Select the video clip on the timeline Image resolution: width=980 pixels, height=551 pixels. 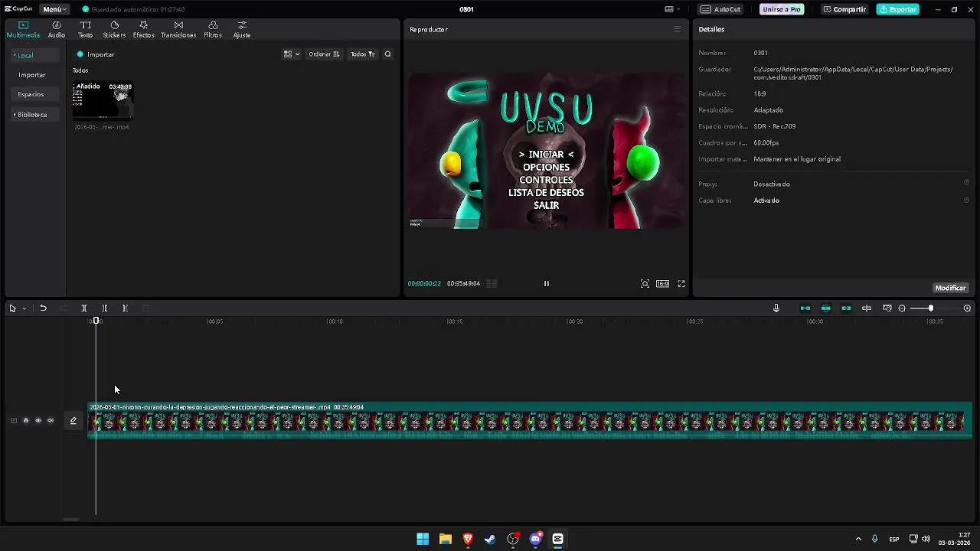pos(530,420)
